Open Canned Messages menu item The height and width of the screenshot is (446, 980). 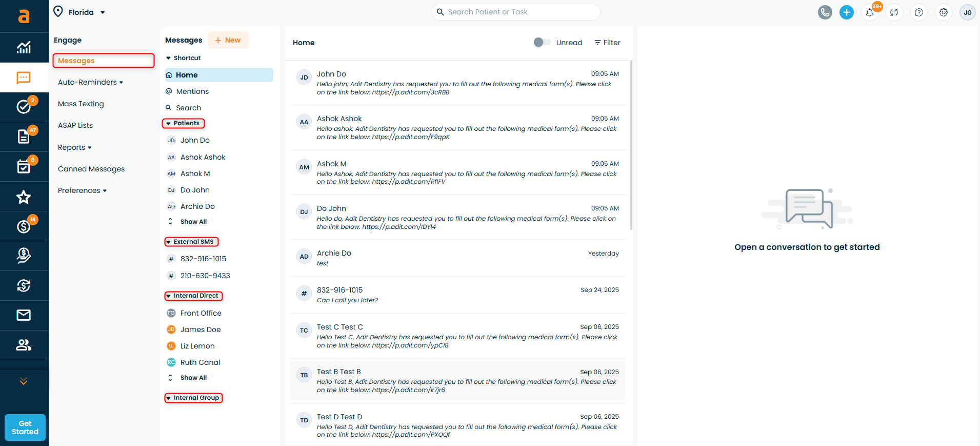click(x=91, y=169)
